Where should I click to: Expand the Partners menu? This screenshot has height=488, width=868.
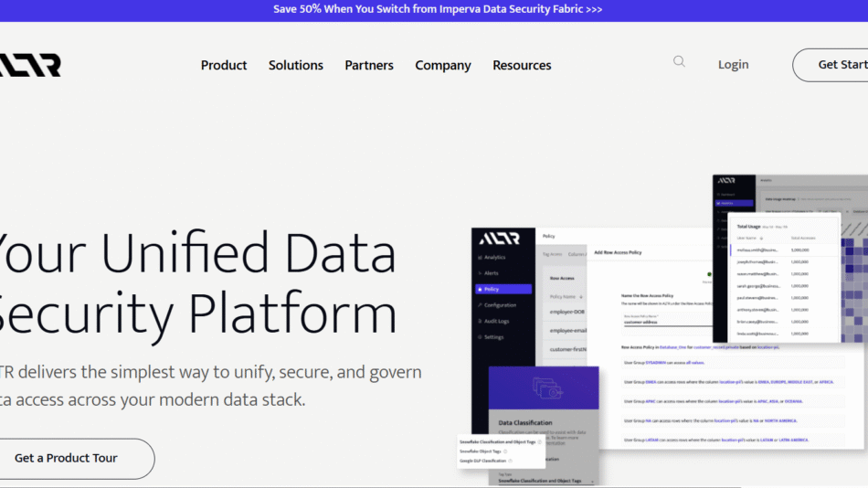369,65
